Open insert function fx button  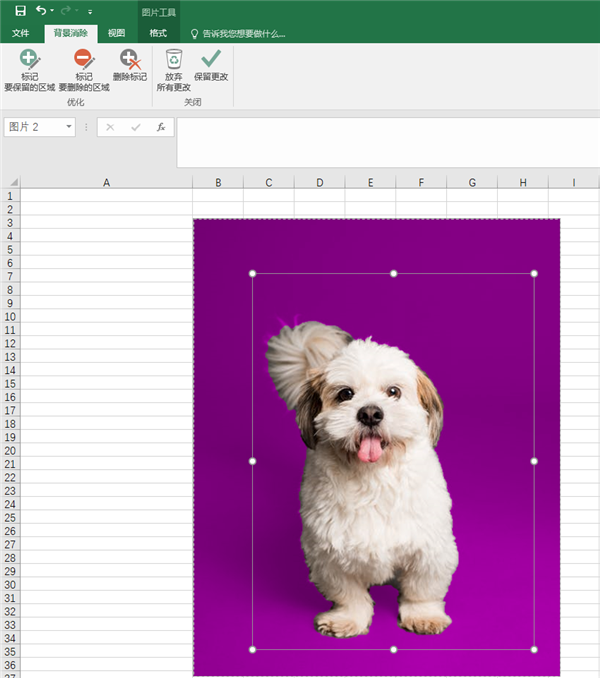[161, 127]
